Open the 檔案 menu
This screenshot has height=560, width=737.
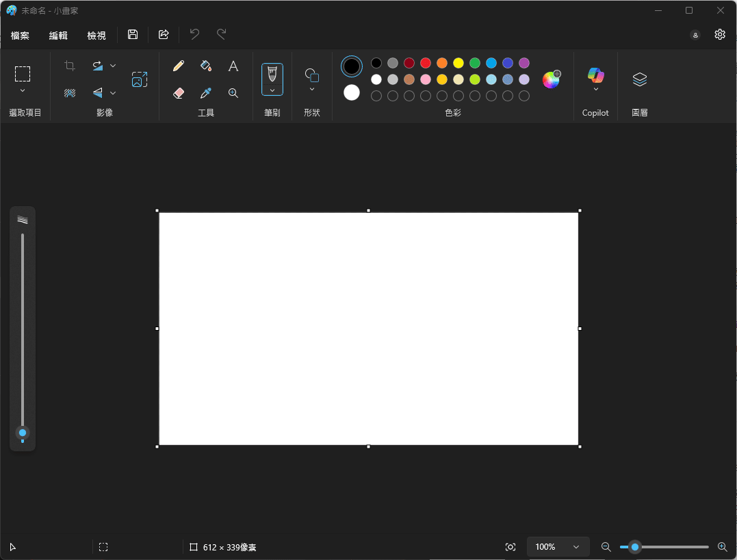pos(21,35)
